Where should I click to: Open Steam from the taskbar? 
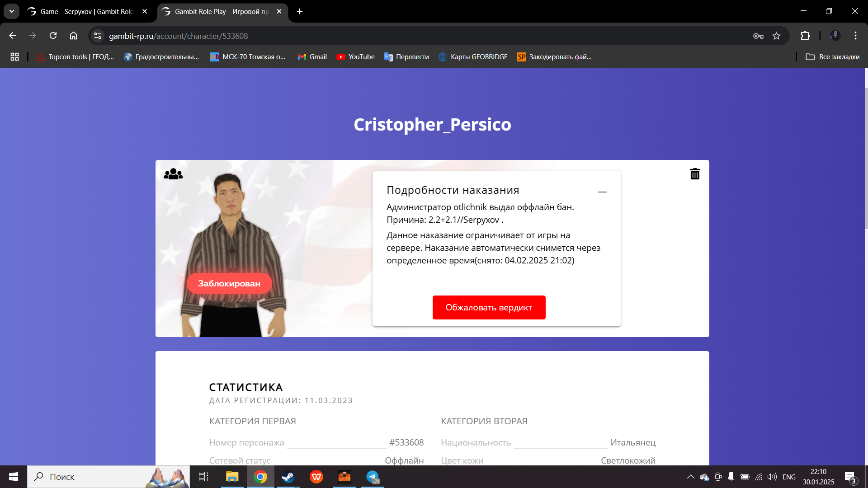[288, 477]
